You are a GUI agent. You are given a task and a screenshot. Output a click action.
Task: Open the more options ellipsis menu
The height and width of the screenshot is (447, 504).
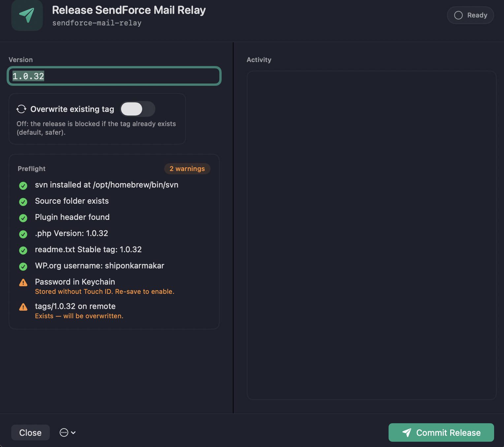68,432
